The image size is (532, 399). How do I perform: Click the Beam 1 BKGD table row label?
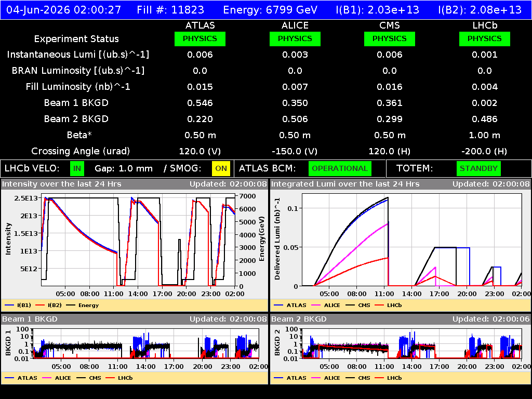coord(76,103)
